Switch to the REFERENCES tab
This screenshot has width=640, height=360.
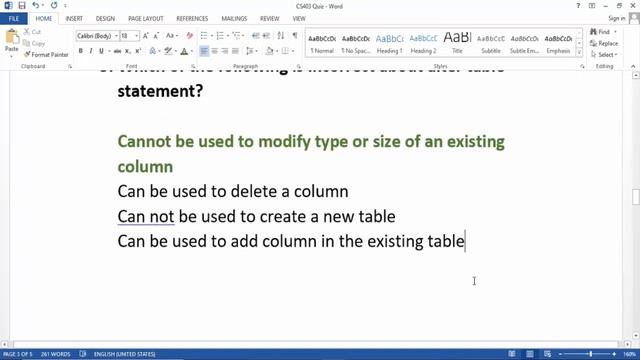[x=192, y=18]
